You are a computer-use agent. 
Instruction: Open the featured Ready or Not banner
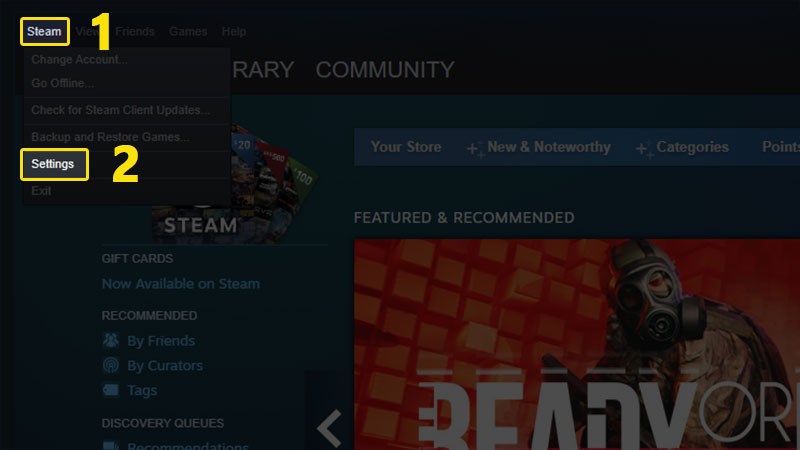(577, 344)
